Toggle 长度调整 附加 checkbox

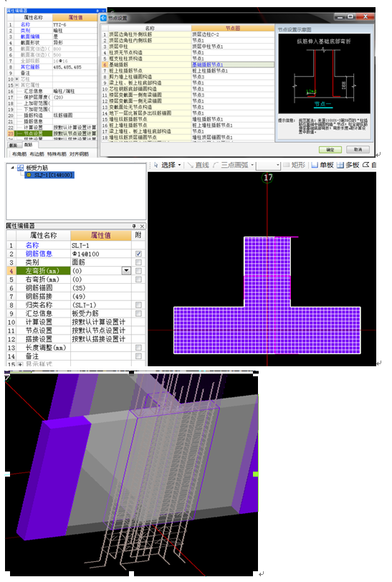[138, 348]
